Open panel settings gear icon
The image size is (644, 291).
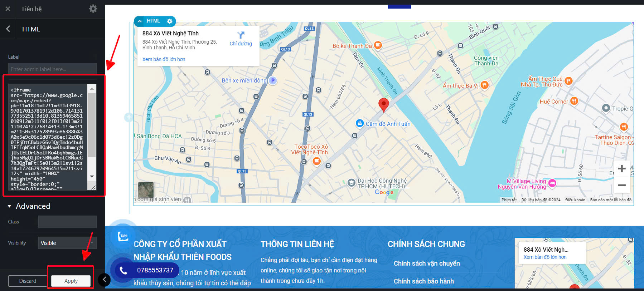[93, 9]
